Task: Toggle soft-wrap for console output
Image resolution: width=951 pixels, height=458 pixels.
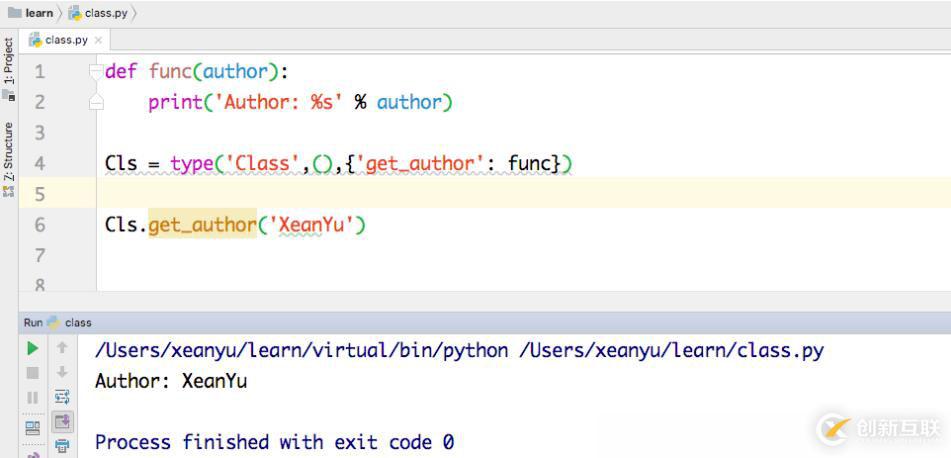Action: point(62,397)
